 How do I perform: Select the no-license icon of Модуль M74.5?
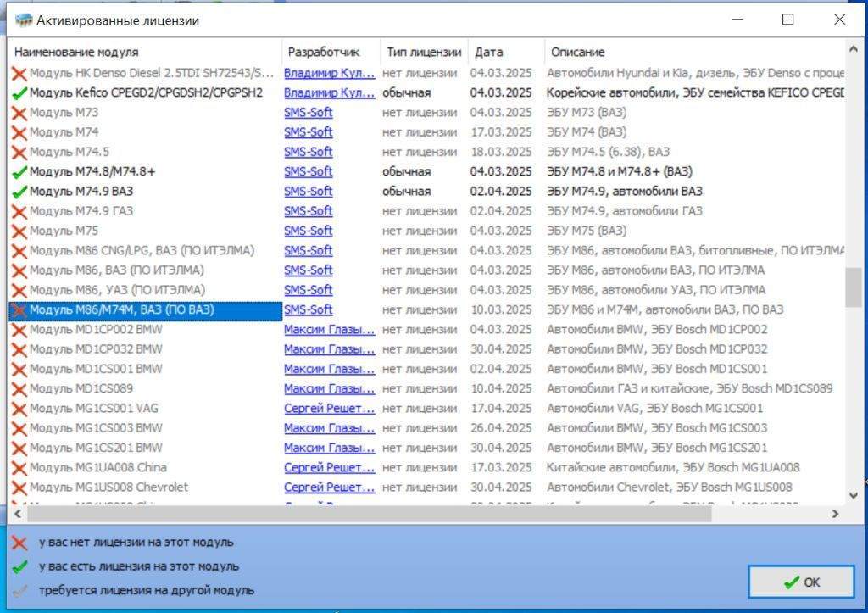click(x=19, y=153)
